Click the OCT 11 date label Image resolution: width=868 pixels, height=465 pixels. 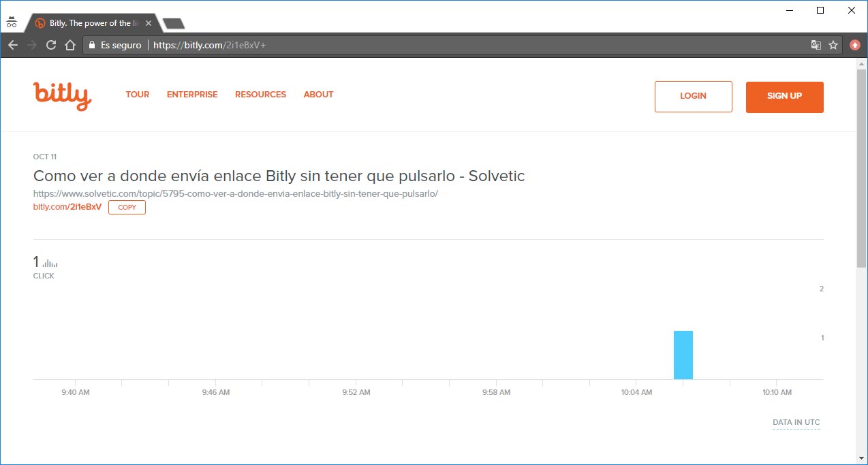(45, 157)
